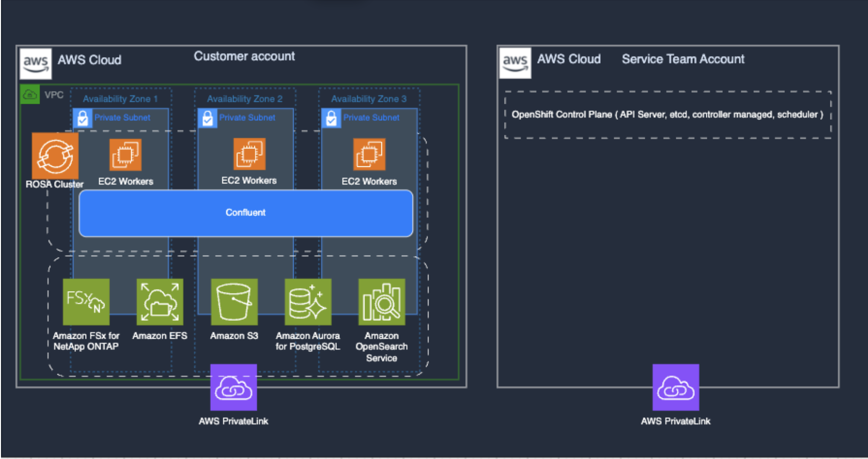
Task: Click the Amazon EFS text label
Action: pos(160,336)
